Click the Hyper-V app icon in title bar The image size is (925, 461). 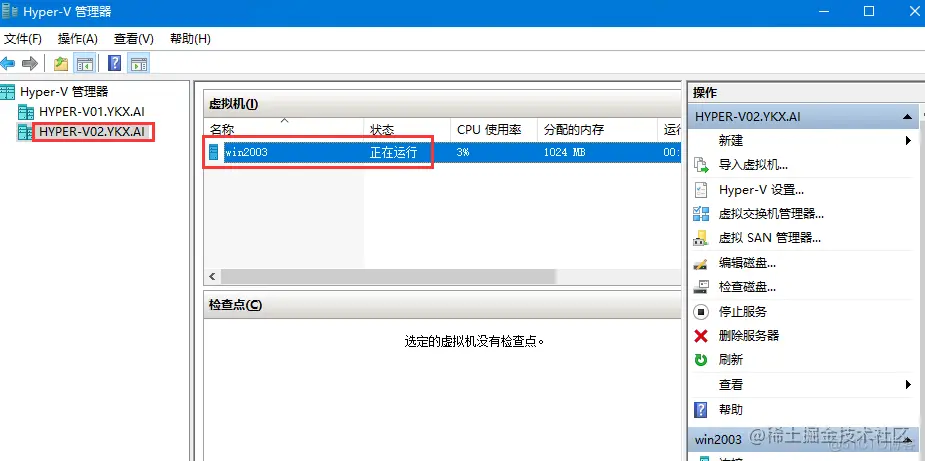[10, 11]
